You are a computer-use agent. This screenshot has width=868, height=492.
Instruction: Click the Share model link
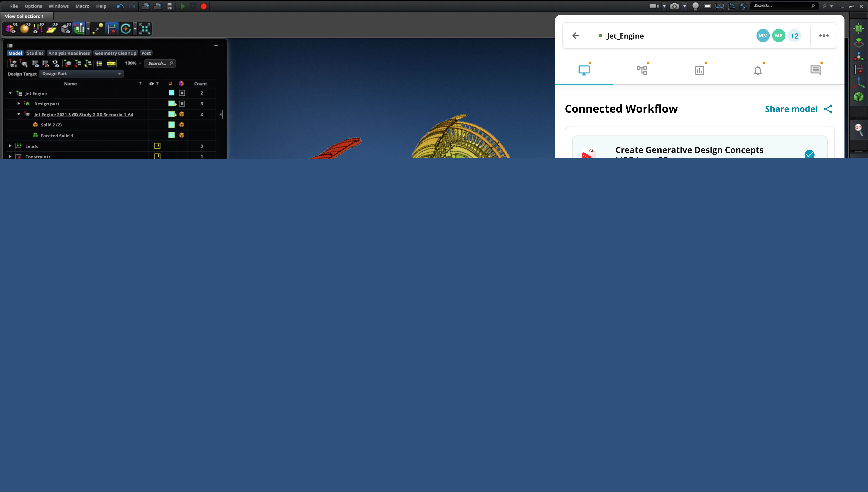(799, 109)
